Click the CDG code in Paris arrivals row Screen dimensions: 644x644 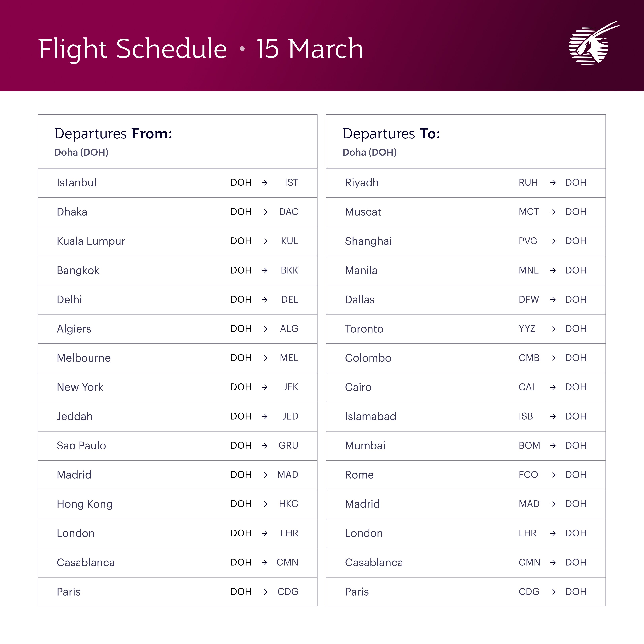(529, 592)
